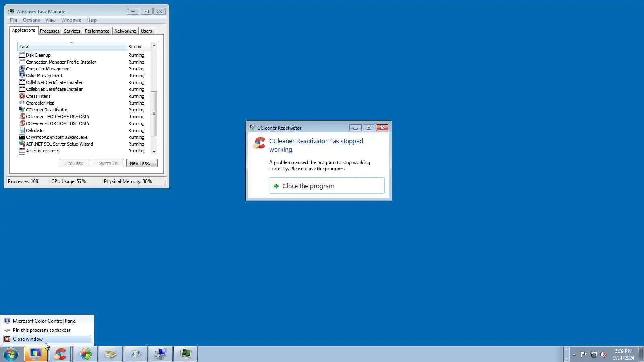Switch to the Users tab
Screen dimensions: 644x362
[147, 31]
